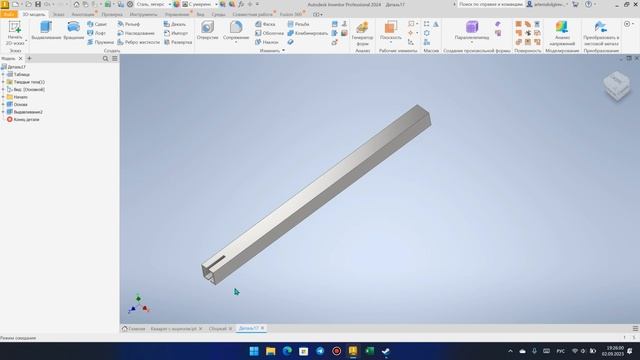Expand the Твердые тела(1) node
This screenshot has width=640, height=360.
point(3,82)
